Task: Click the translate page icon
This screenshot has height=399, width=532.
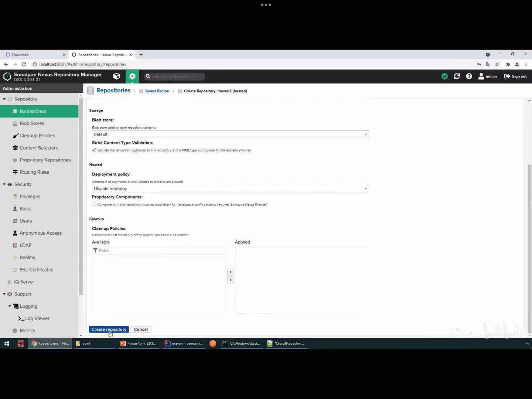Action: click(x=488, y=64)
